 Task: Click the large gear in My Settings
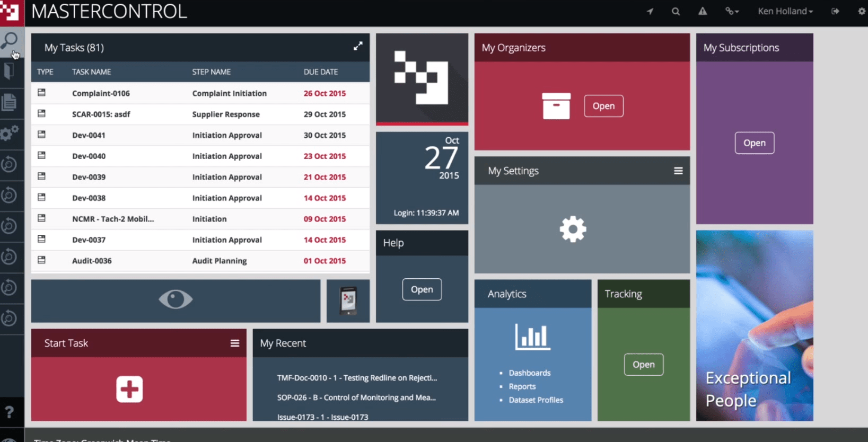pyautogui.click(x=573, y=229)
